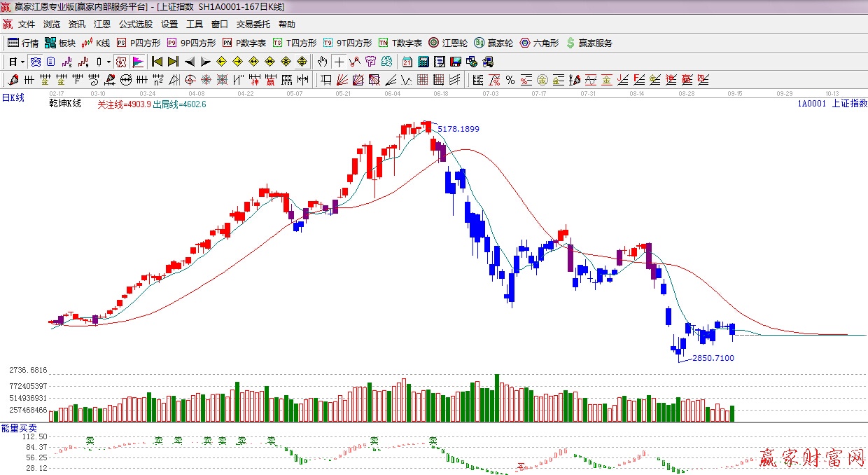Open the 赢家服务 service button
This screenshot has width=868, height=475.
coord(589,43)
